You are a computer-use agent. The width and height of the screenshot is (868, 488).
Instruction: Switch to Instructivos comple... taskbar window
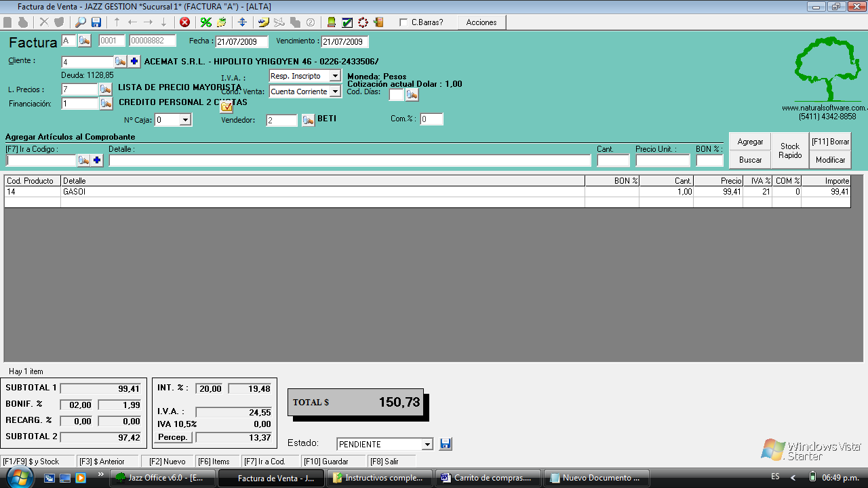379,478
